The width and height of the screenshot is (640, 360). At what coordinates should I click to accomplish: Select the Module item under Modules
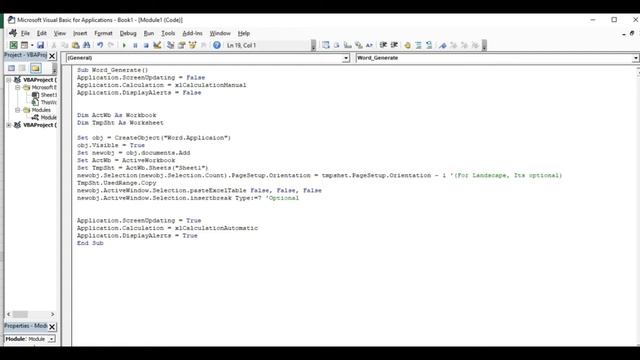(44, 118)
